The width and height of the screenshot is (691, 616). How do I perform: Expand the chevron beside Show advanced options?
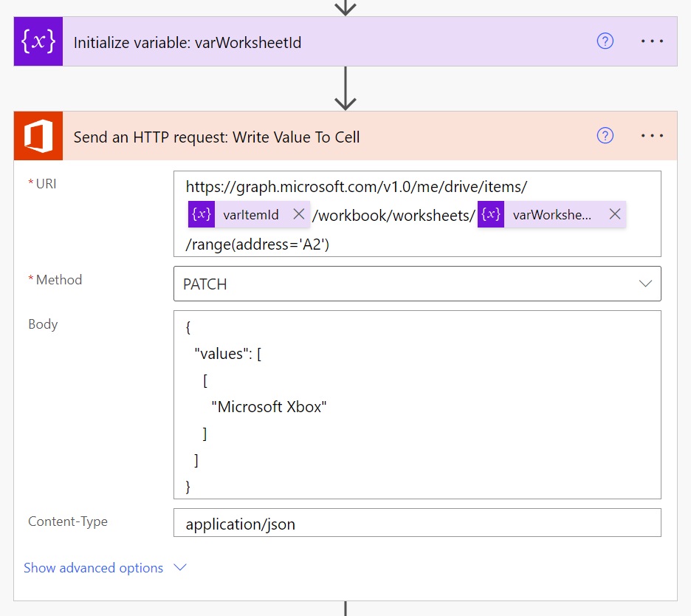coord(179,568)
